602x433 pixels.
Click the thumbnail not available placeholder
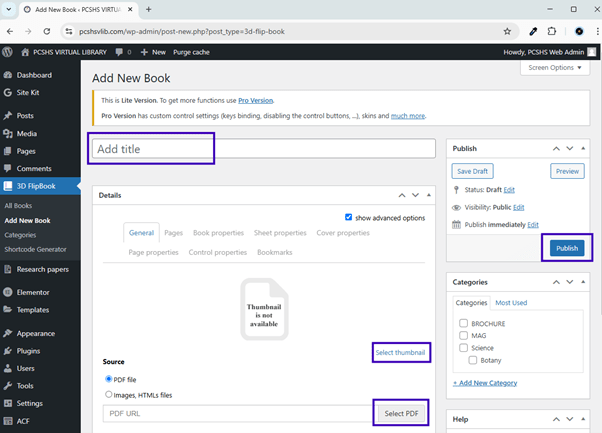(264, 309)
